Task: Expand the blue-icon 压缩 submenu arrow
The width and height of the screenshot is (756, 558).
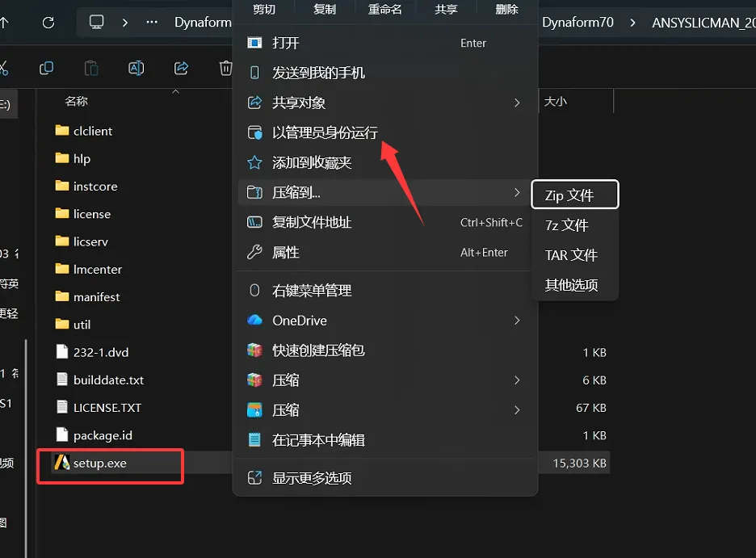Action: coord(517,410)
